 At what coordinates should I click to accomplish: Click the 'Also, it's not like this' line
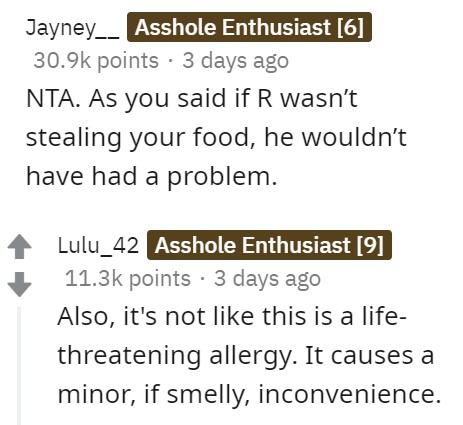click(232, 316)
